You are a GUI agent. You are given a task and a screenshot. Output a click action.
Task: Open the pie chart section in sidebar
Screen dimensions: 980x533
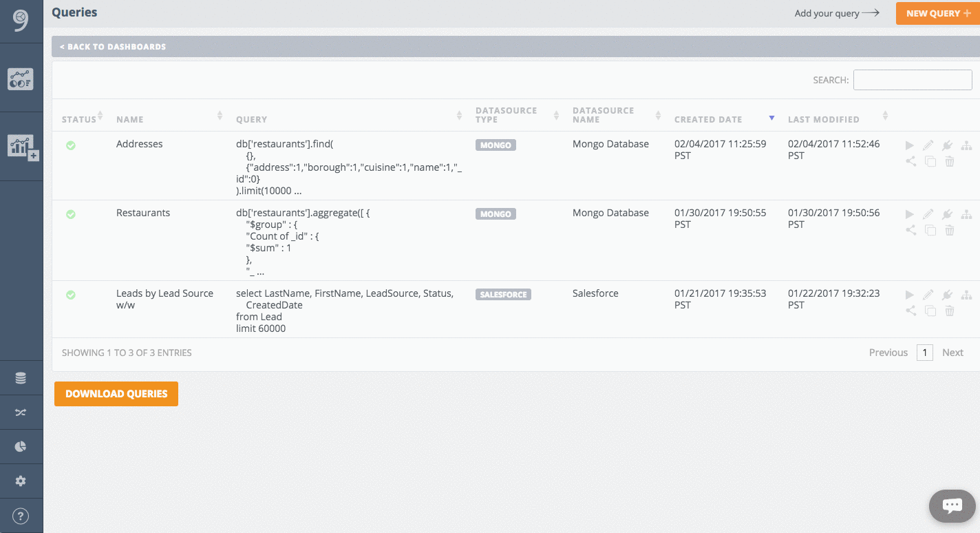(21, 446)
